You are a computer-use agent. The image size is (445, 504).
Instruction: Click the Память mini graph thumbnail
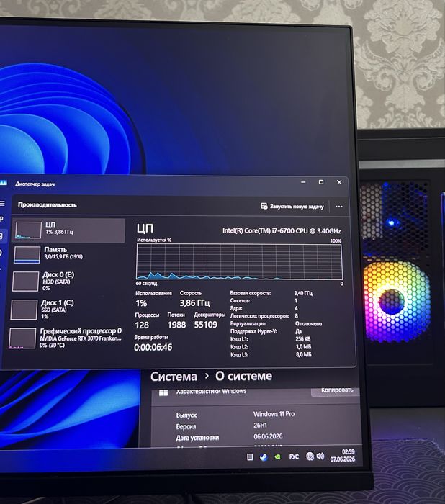point(27,255)
